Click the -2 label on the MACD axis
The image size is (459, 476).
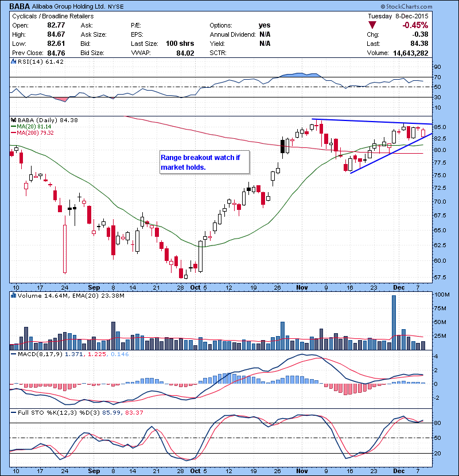tap(437, 397)
